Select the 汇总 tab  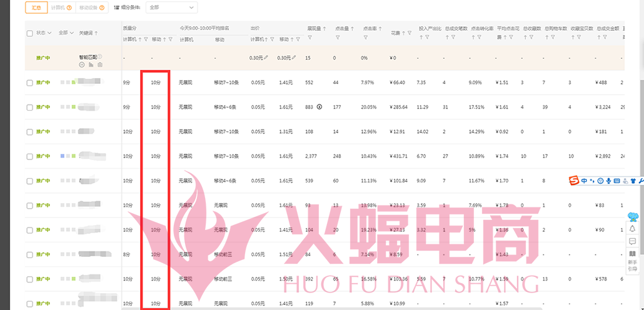tap(36, 7)
